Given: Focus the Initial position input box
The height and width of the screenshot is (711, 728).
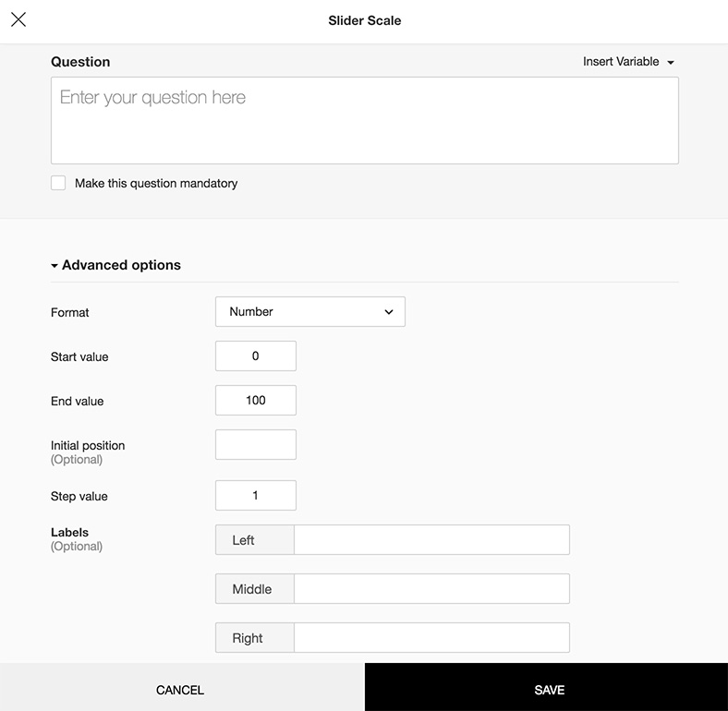Looking at the screenshot, I should [255, 444].
